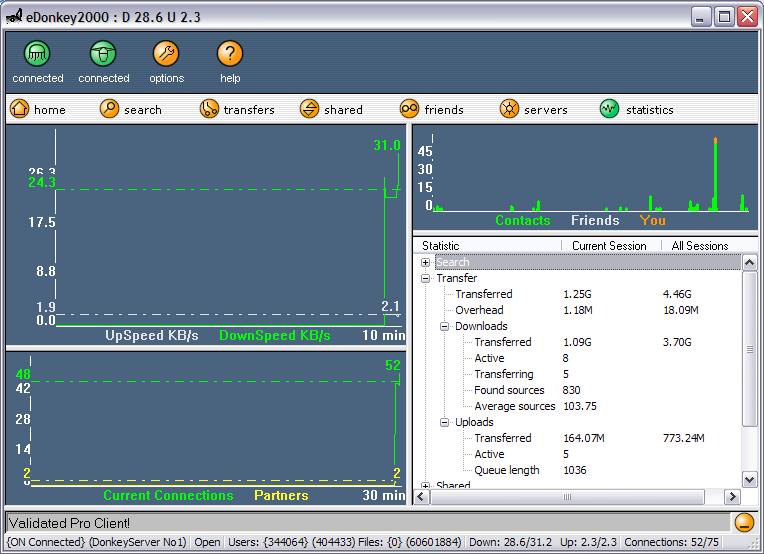764x554 pixels.
Task: Switch to the friends tab
Action: (x=432, y=109)
